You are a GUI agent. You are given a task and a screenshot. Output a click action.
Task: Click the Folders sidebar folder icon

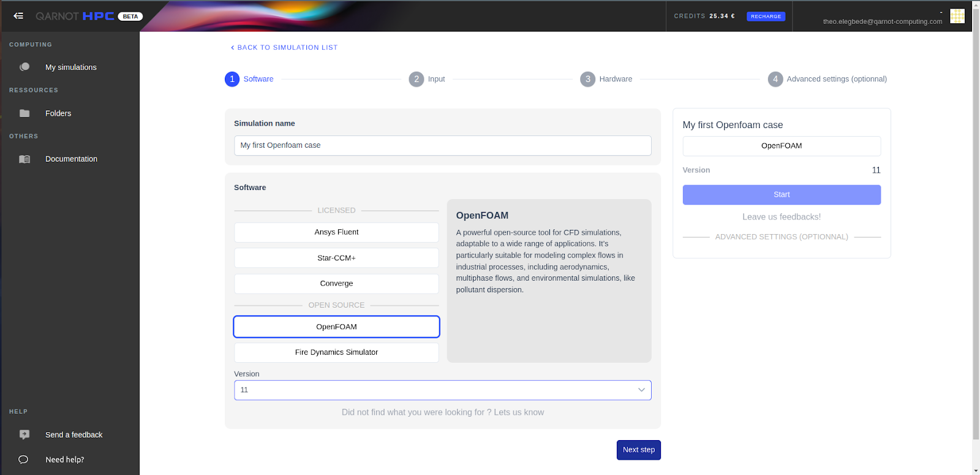(x=24, y=113)
